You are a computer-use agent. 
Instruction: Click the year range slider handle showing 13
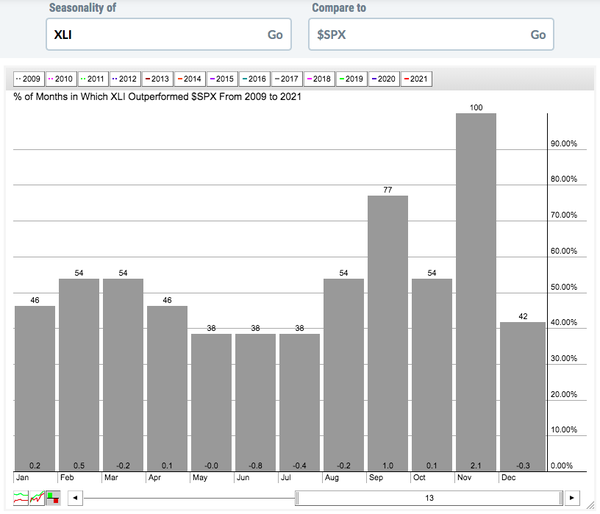pyautogui.click(x=431, y=497)
